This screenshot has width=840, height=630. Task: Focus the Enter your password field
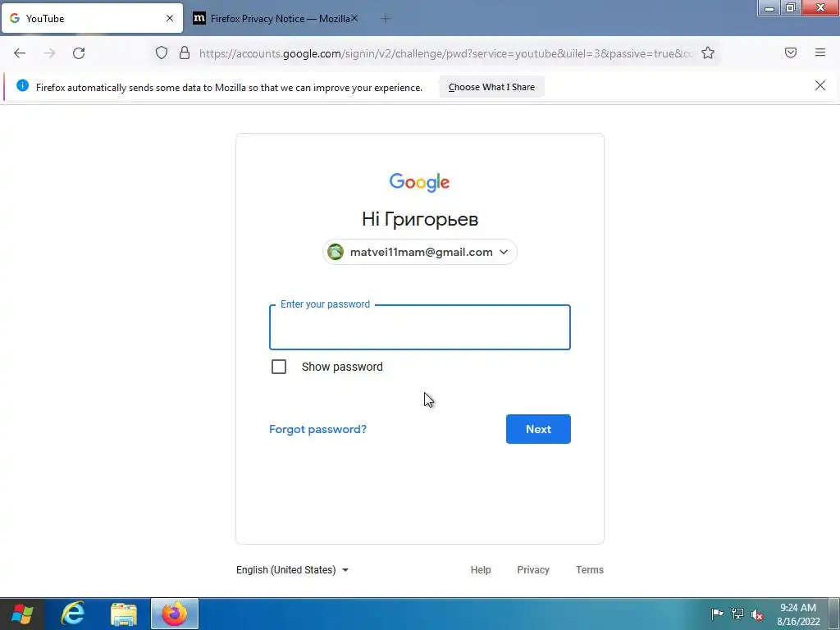tap(420, 327)
